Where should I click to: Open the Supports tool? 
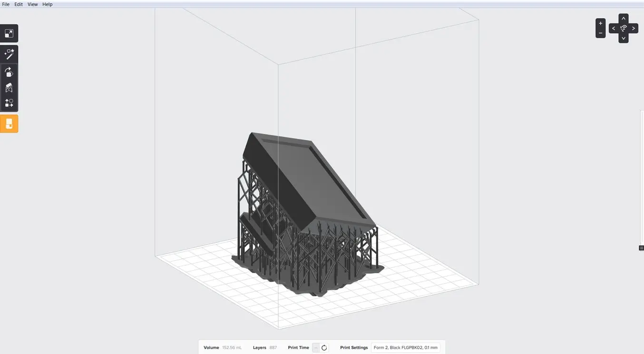pos(9,88)
